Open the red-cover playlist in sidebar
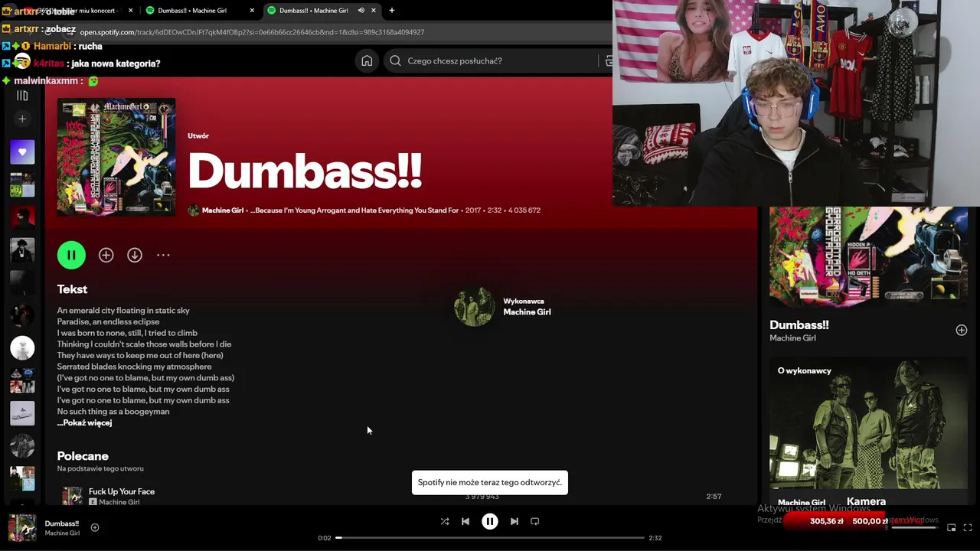 coord(22,217)
